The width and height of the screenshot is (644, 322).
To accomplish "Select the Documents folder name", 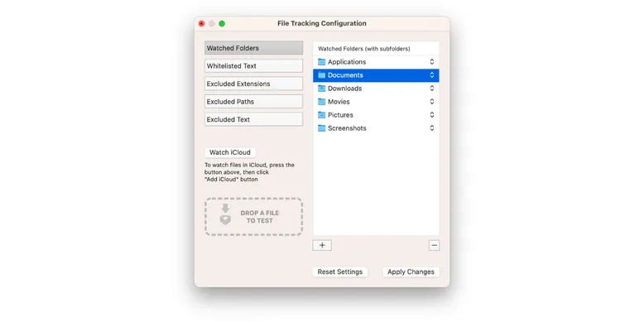I will click(345, 75).
